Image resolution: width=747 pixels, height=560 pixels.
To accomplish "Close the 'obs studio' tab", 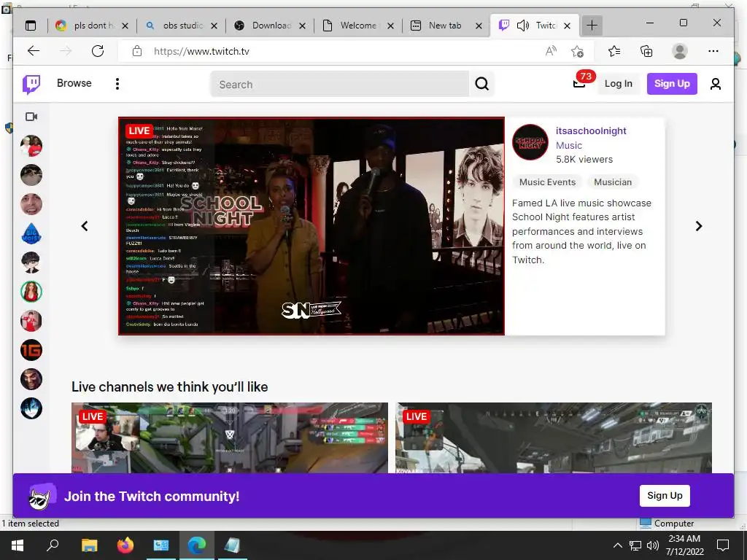I will (214, 26).
